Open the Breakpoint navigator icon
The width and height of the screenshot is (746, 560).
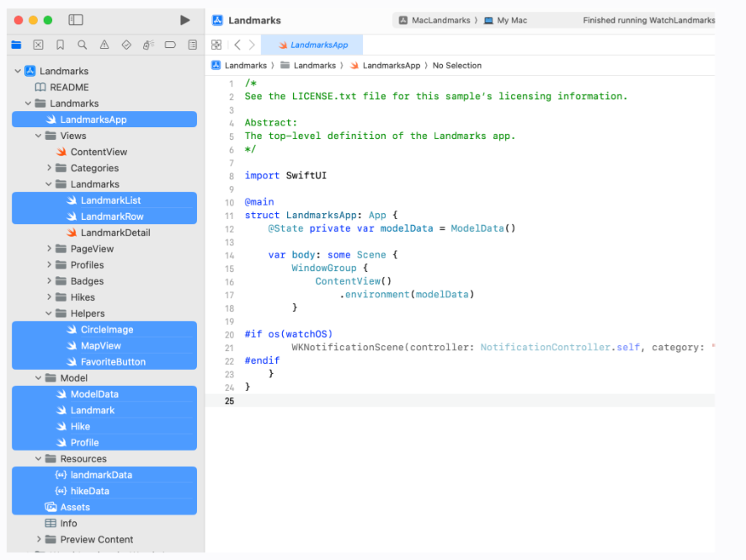pos(170,45)
